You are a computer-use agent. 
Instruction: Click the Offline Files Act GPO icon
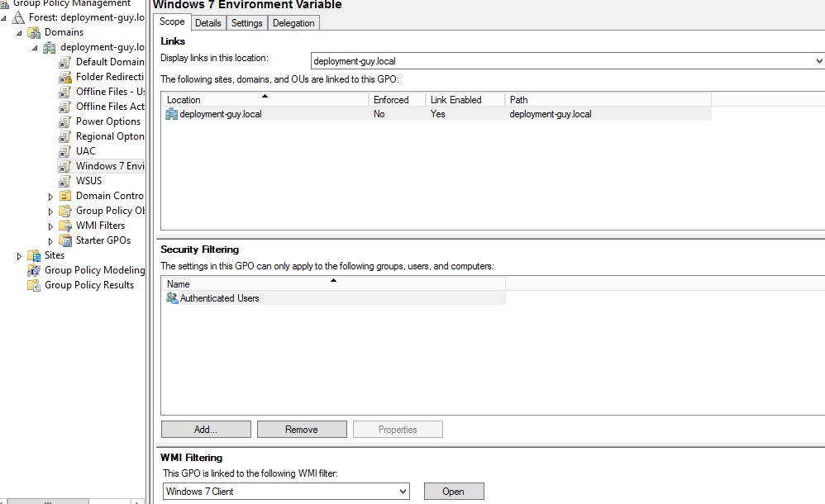(65, 107)
